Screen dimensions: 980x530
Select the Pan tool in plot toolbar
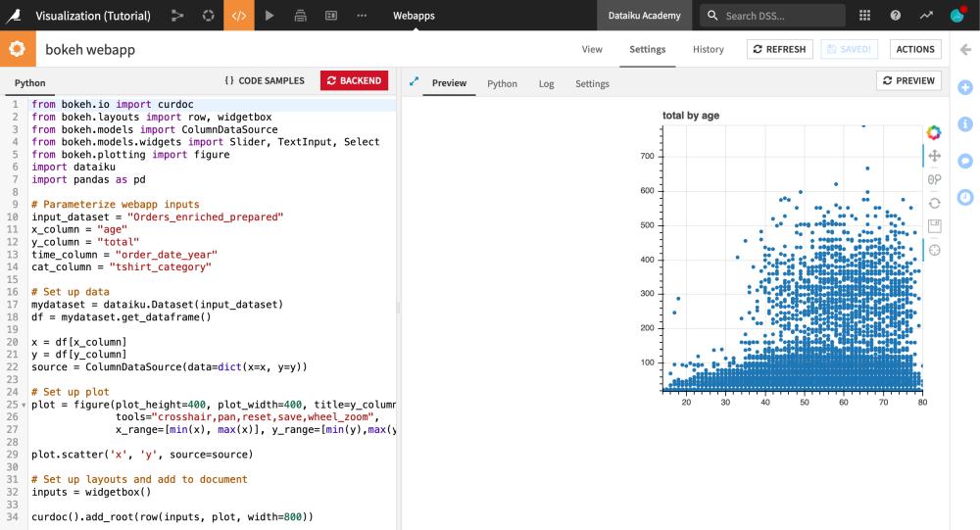click(x=934, y=156)
